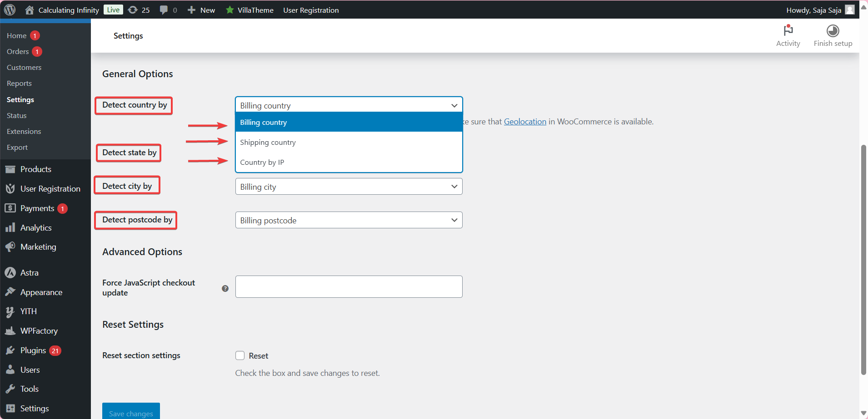Open the Billing postcode dropdown

coord(349,220)
